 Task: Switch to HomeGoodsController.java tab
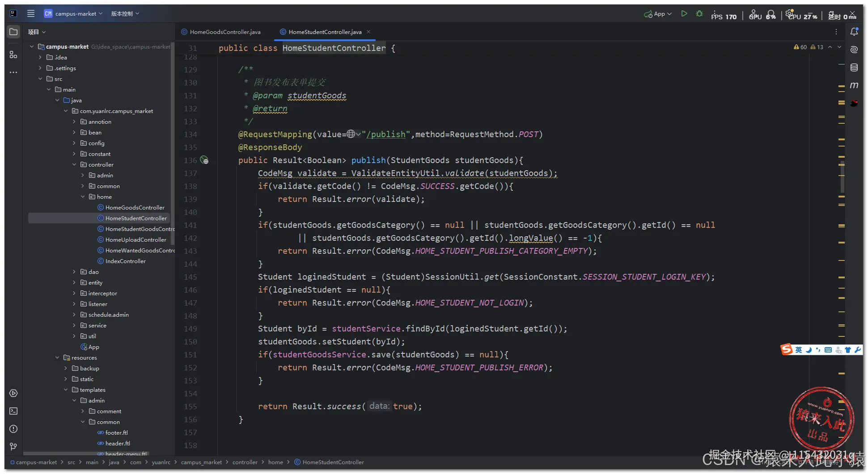(x=221, y=32)
